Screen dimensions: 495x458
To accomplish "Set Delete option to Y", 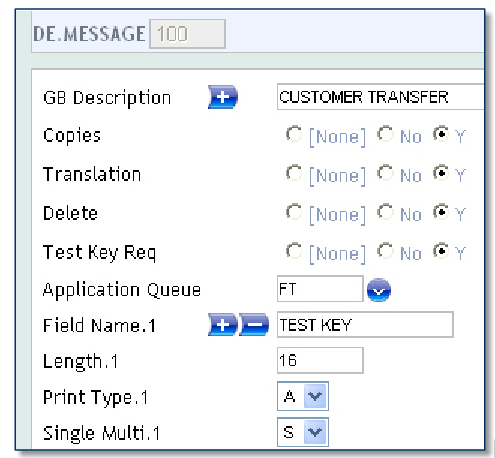I will pyautogui.click(x=441, y=212).
